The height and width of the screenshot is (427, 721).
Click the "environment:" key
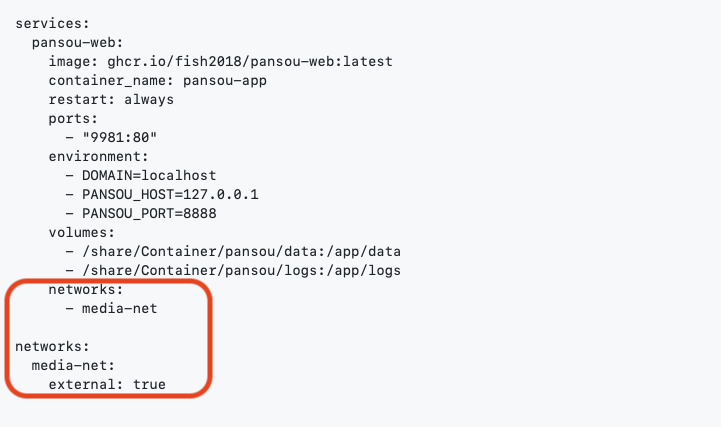(x=98, y=156)
